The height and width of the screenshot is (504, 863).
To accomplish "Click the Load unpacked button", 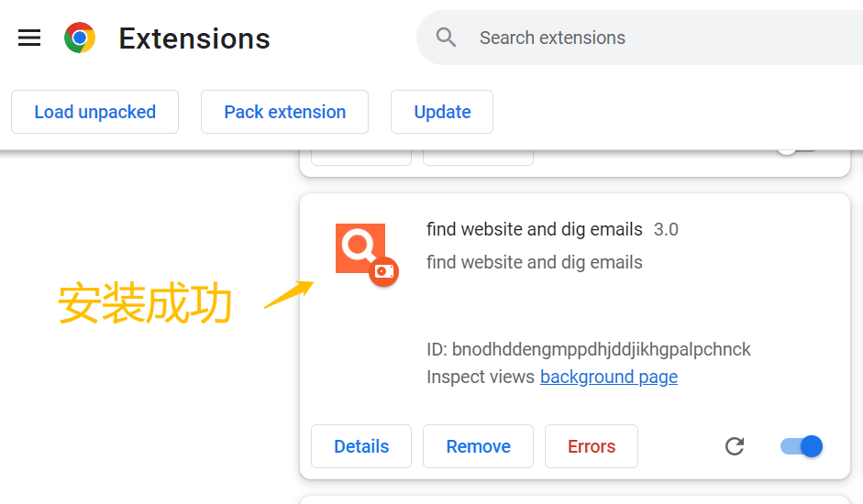I will point(94,112).
